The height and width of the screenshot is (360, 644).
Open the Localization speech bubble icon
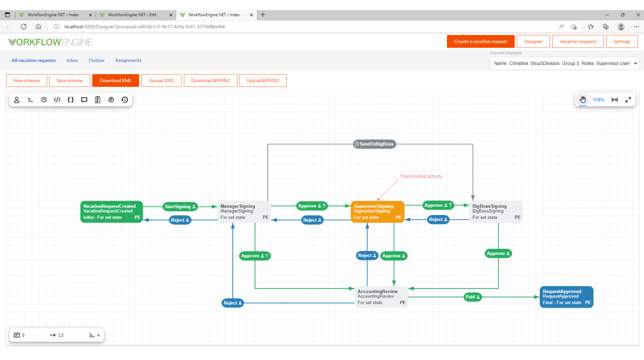[x=84, y=100]
